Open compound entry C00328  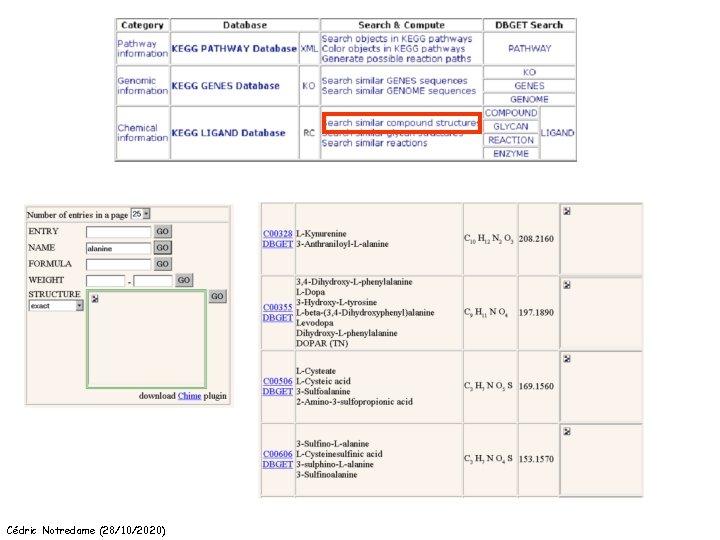click(x=277, y=234)
